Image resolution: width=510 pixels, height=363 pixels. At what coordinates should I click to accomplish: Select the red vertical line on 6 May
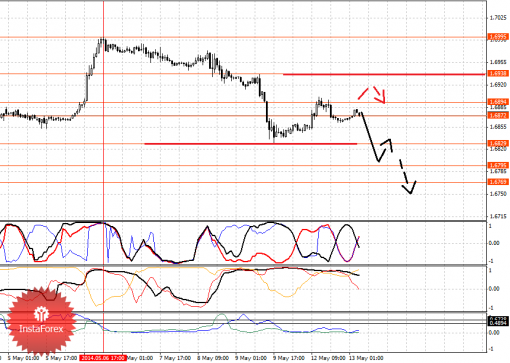tap(103, 177)
